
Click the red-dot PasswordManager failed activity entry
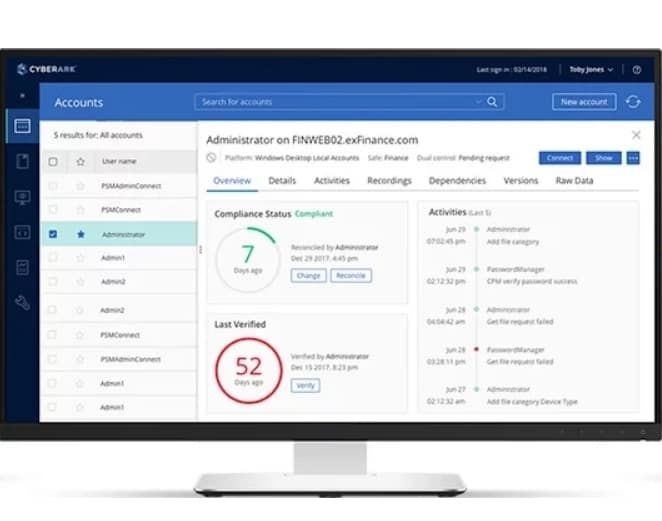pyautogui.click(x=520, y=362)
